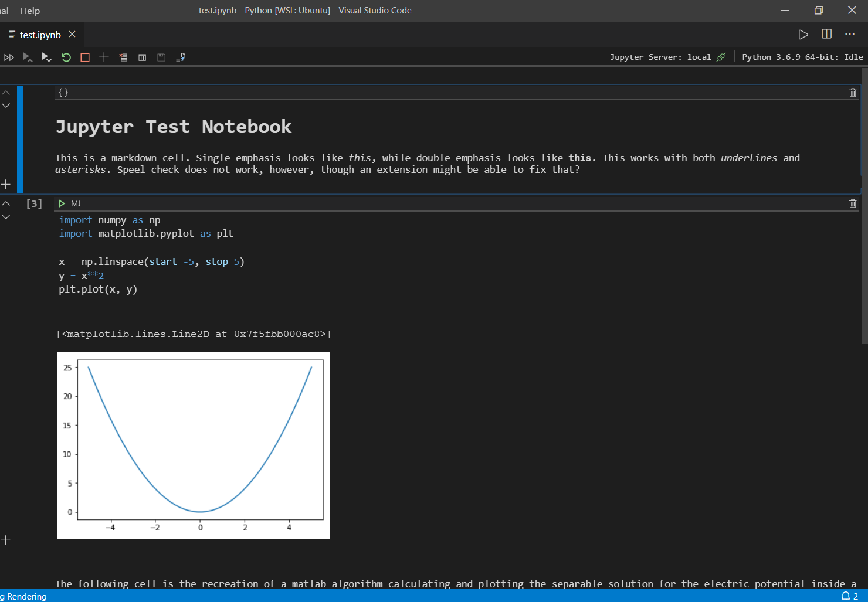Insert cell below the markdown cell

6,185
